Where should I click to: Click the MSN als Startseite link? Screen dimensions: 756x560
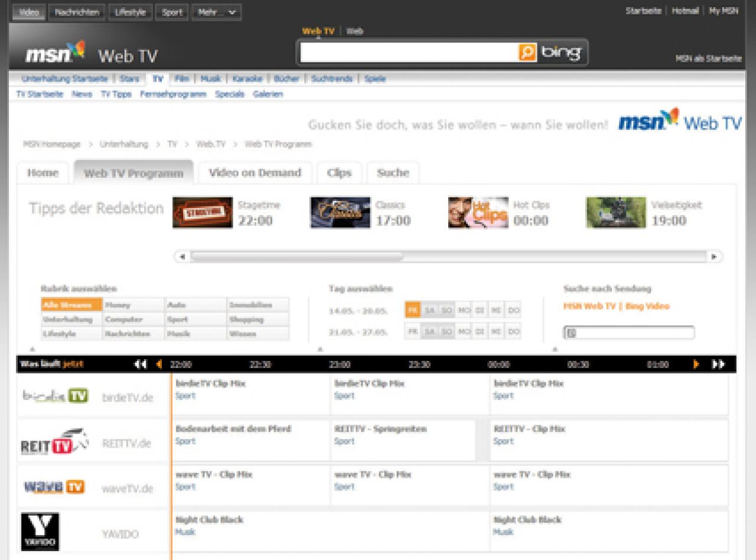click(709, 58)
